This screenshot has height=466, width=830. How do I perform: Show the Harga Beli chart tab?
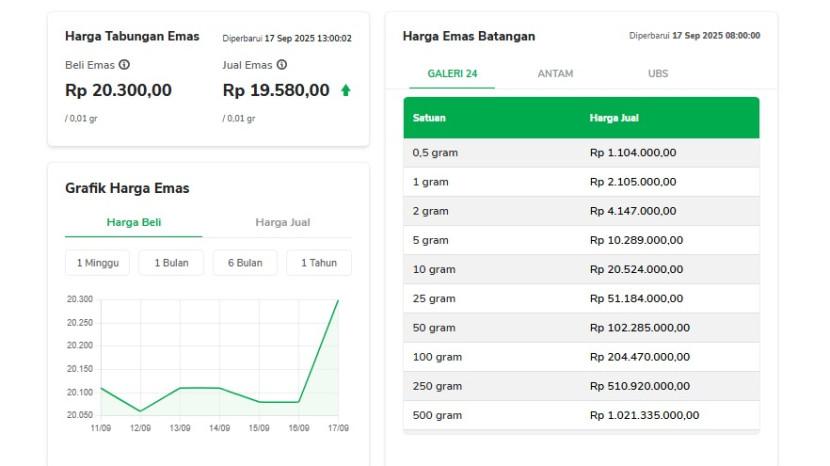tap(134, 222)
